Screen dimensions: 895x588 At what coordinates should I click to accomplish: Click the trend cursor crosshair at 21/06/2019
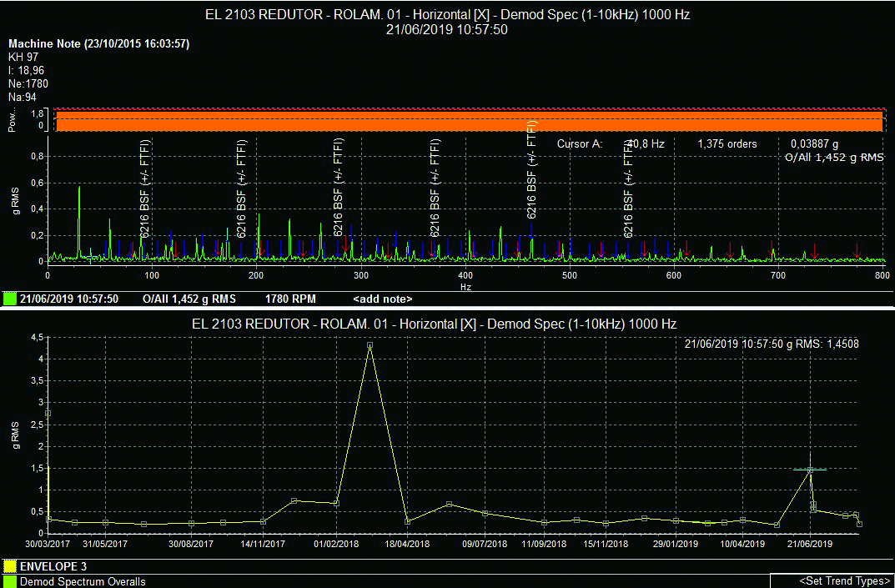(810, 470)
